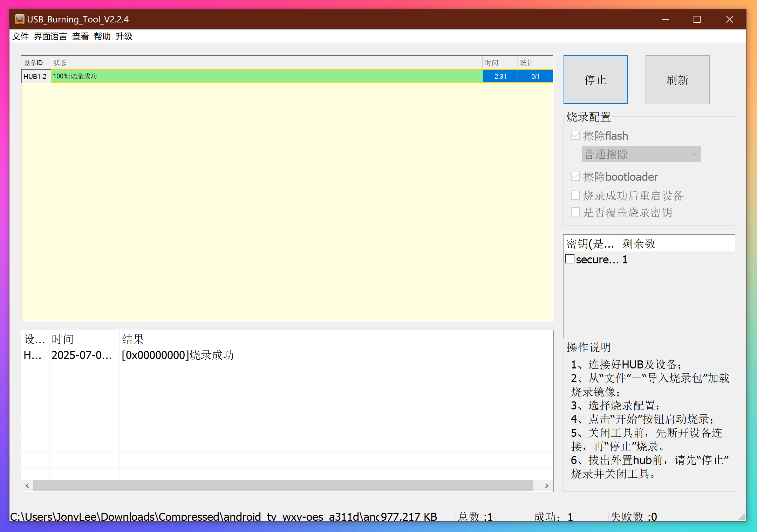Open the 帮助 menu
The height and width of the screenshot is (532, 757).
pyautogui.click(x=102, y=36)
